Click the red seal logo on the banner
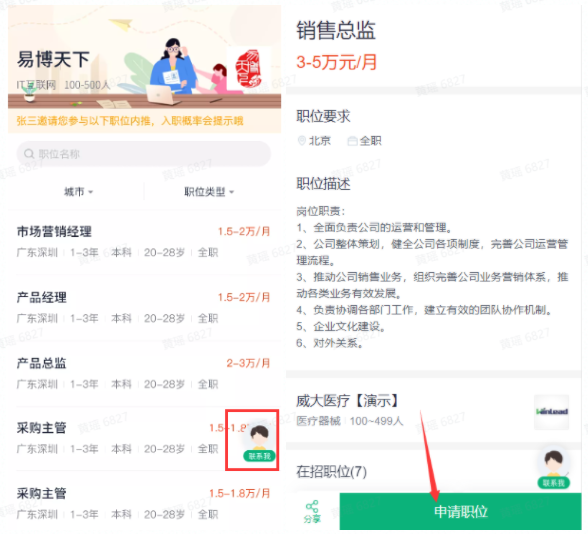Viewport: 588px width, 534px height. 248,68
